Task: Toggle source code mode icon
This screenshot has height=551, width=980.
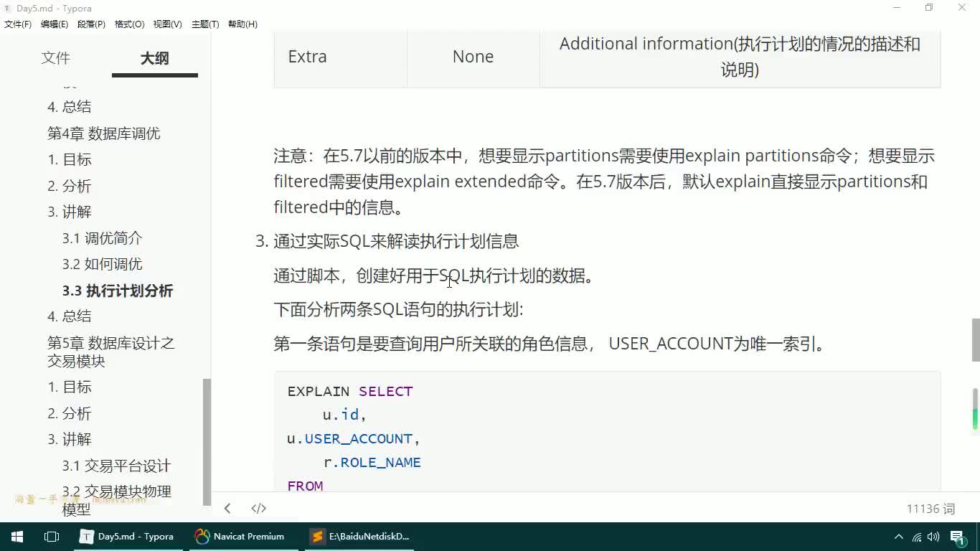Action: coord(259,508)
